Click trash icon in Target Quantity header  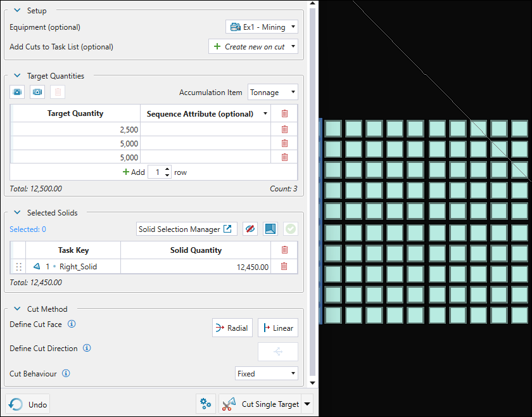pos(284,113)
